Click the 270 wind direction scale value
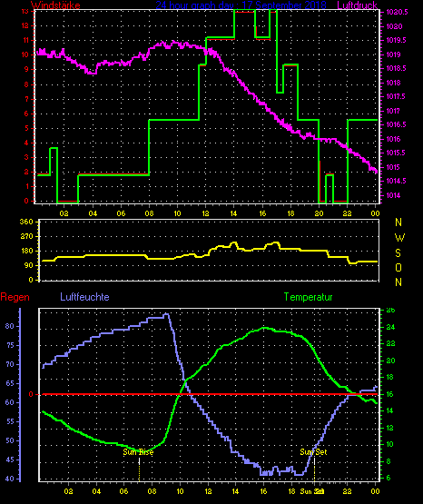 (x=26, y=236)
